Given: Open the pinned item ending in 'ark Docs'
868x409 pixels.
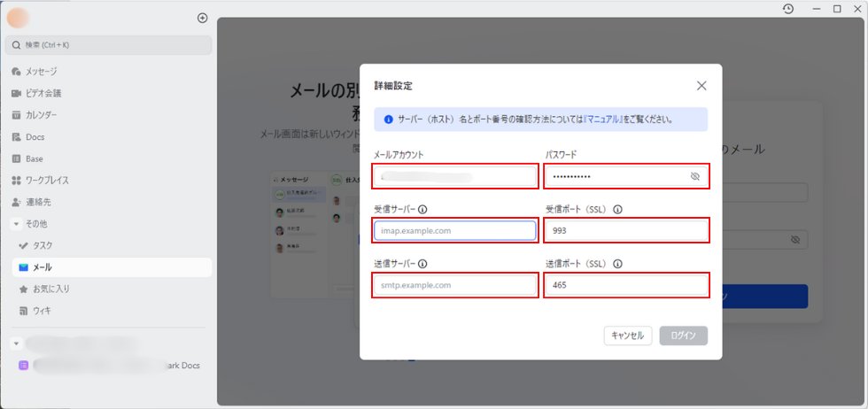Looking at the screenshot, I should [112, 366].
